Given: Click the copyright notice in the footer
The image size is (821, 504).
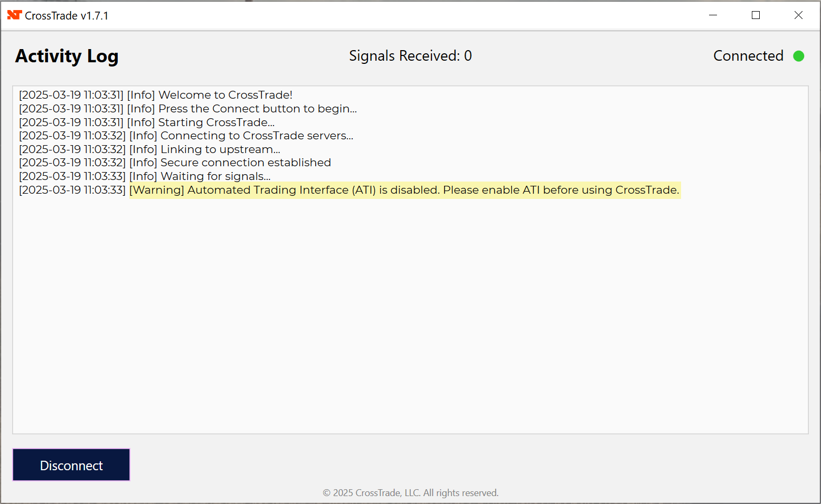Looking at the screenshot, I should click(x=410, y=493).
